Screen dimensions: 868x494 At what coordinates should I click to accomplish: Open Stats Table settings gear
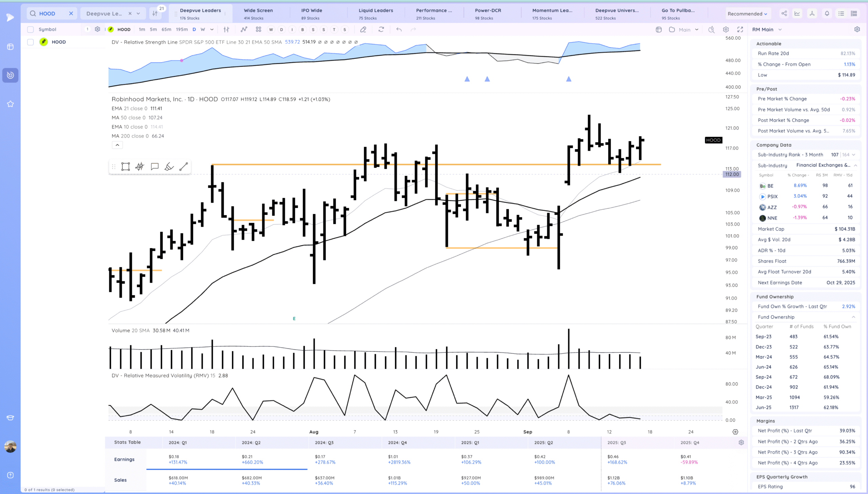741,442
